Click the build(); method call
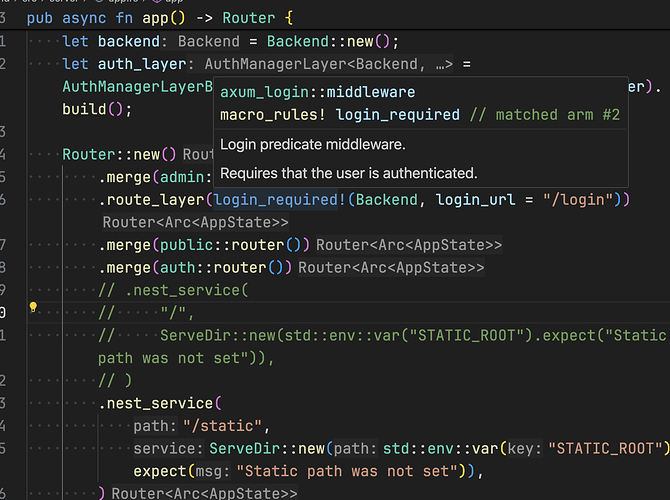Viewport: 670px width, 500px height. coord(97,109)
